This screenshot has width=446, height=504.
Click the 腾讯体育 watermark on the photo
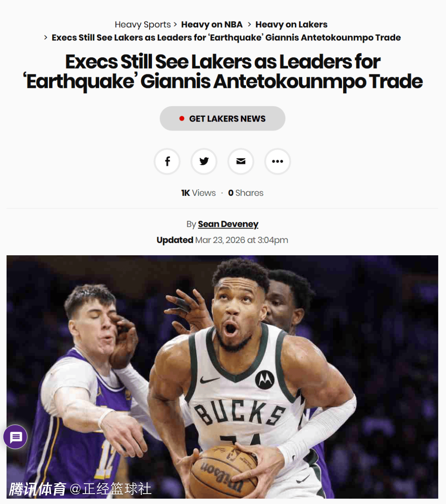pyautogui.click(x=38, y=489)
